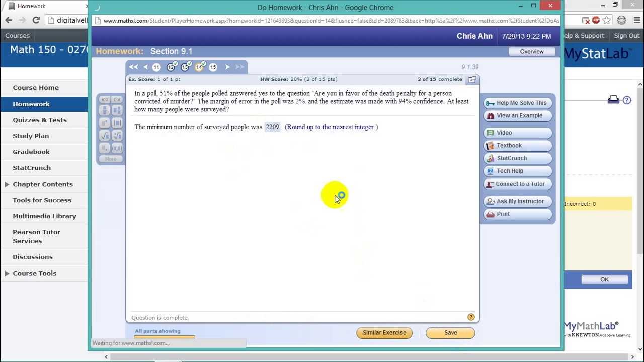
Task: Click the Print button in learning aids panel
Action: (x=518, y=214)
